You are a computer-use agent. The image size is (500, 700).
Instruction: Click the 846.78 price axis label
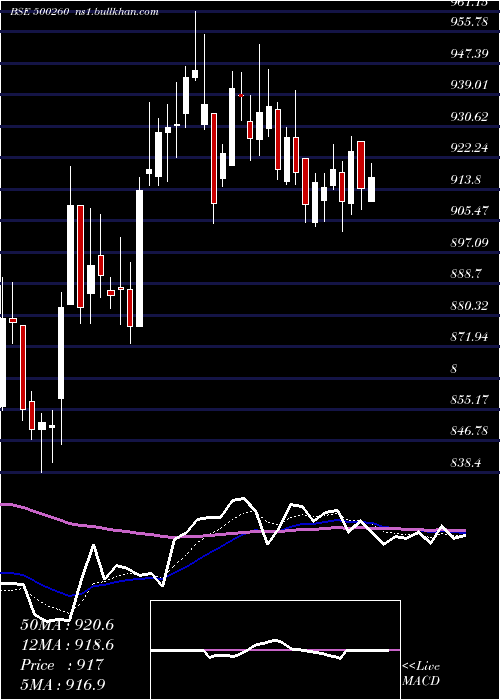[x=469, y=431]
